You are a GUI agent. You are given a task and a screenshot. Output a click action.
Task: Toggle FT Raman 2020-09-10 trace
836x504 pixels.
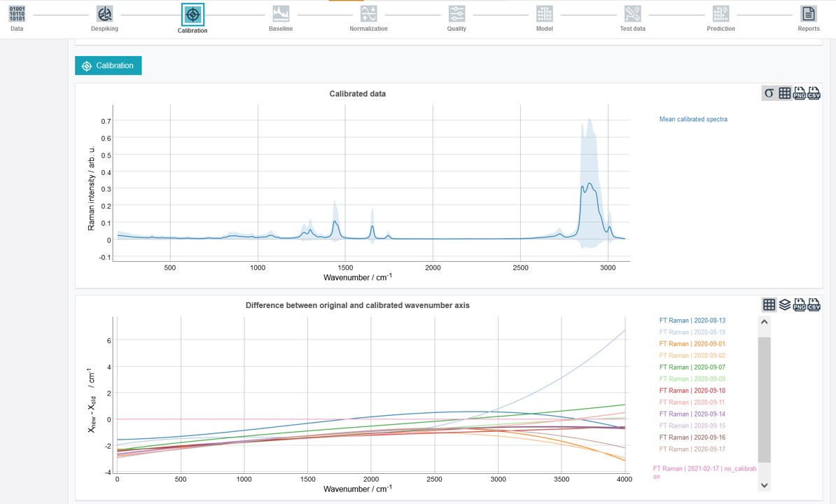coord(692,391)
